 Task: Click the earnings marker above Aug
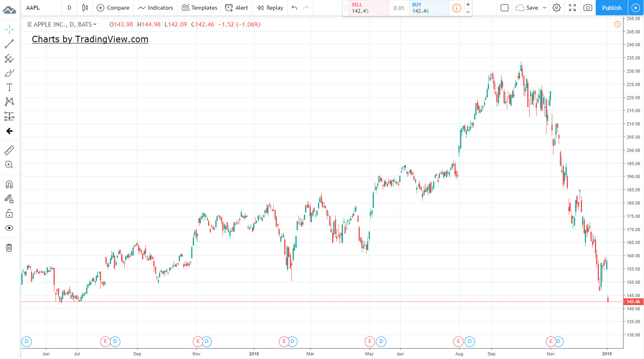(x=458, y=342)
